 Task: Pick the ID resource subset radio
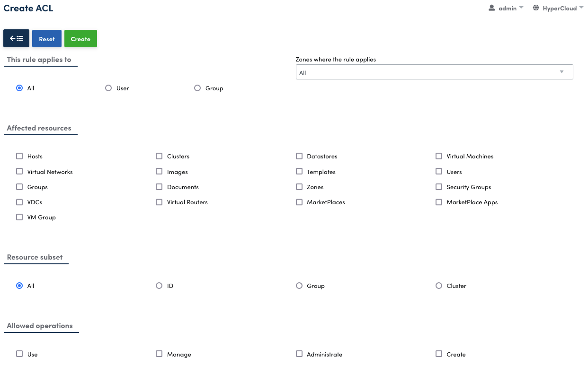pyautogui.click(x=159, y=286)
